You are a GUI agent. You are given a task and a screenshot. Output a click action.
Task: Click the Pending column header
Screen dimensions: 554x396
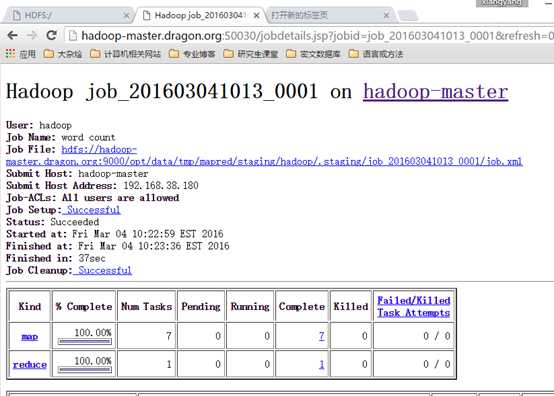(201, 306)
